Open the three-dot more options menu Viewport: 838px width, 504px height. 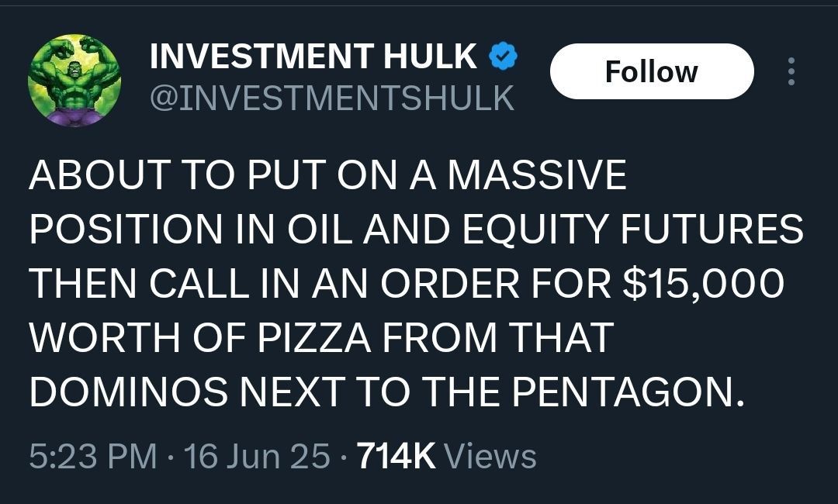[791, 71]
